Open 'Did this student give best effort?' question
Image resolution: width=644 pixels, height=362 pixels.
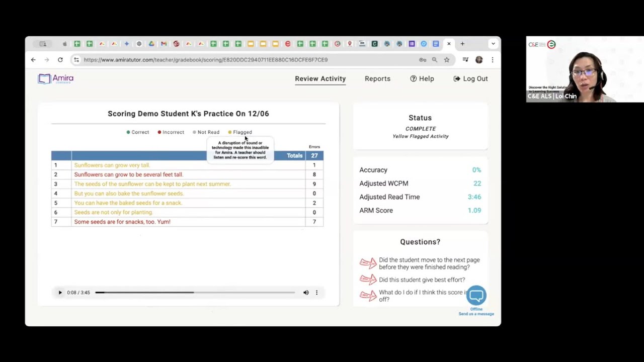(x=422, y=280)
